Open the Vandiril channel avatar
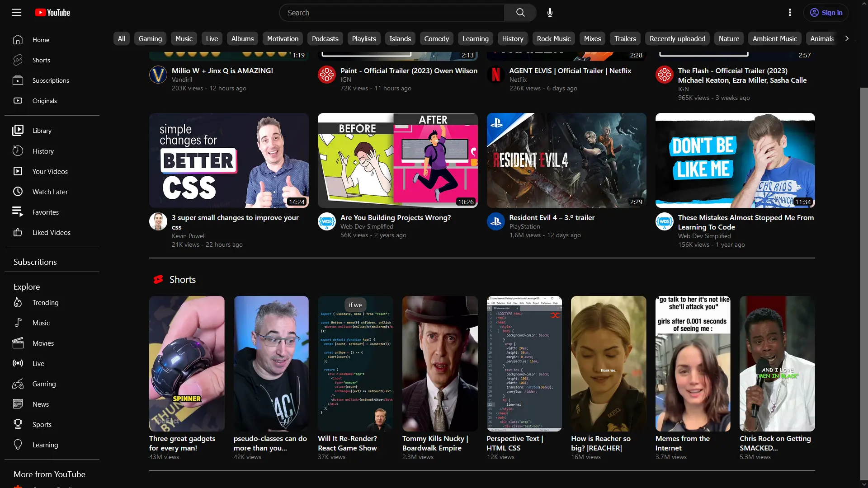The image size is (868, 488). 158,75
